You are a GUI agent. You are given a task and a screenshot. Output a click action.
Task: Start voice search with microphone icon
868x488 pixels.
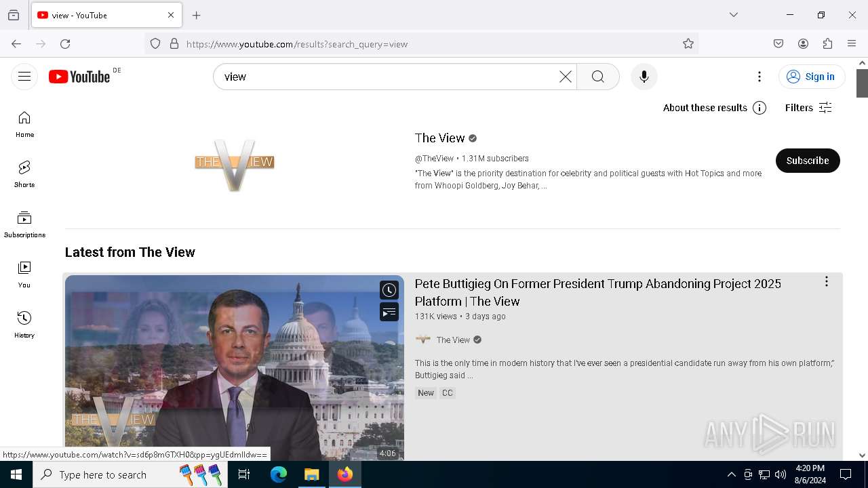644,77
